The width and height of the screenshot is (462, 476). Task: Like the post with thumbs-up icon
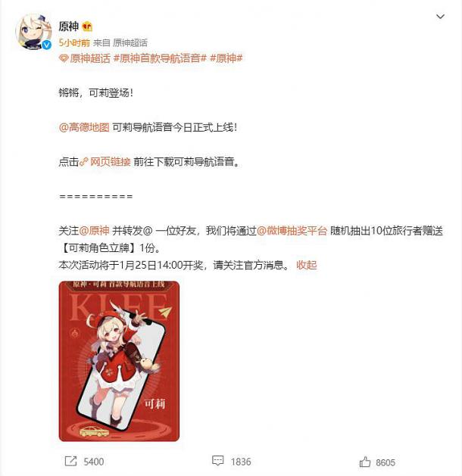pyautogui.click(x=365, y=462)
